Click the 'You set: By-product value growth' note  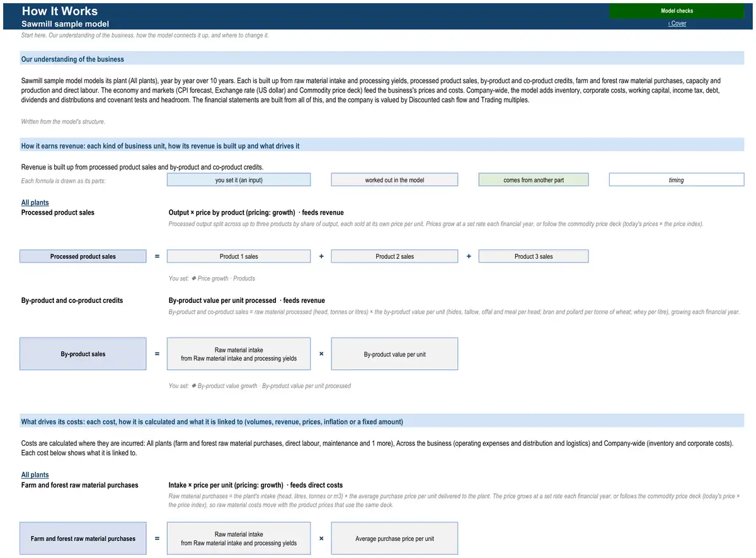[x=260, y=386]
